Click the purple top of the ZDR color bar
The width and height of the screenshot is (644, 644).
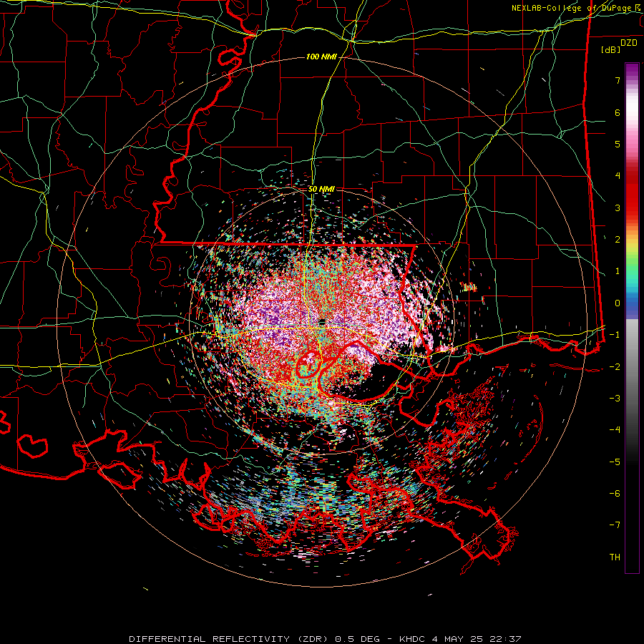point(632,70)
